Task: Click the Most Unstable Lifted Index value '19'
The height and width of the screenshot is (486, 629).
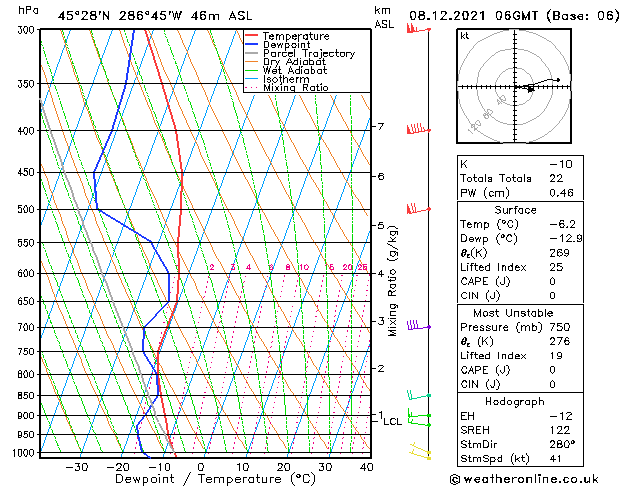Action: point(556,356)
